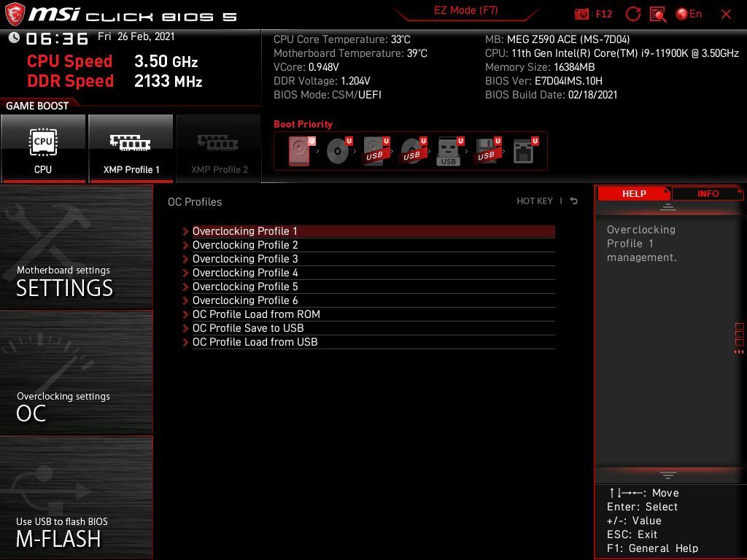Open Overclocking Profile 6
The height and width of the screenshot is (560, 747).
373,300
